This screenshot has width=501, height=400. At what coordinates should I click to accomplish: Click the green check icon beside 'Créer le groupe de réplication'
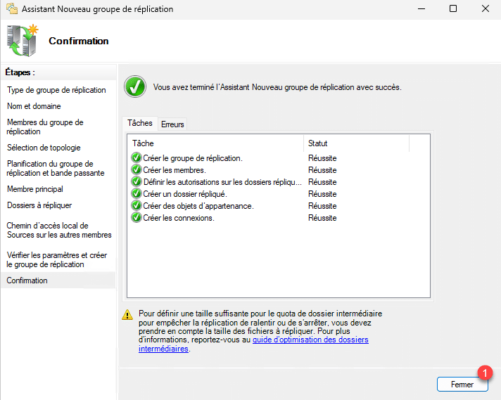tap(136, 158)
